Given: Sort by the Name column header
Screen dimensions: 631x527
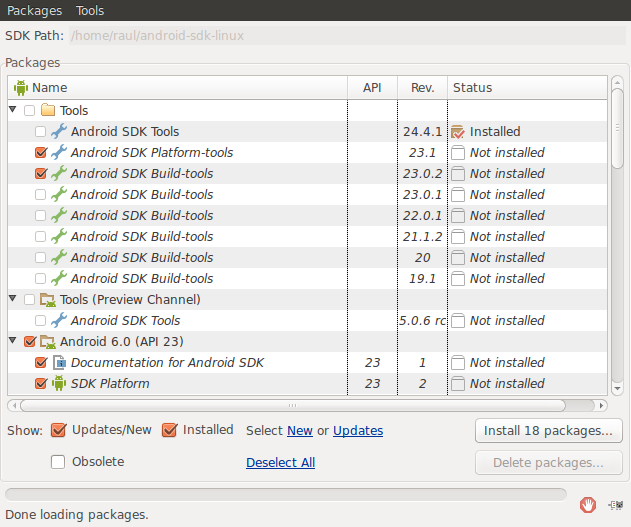Looking at the screenshot, I should click(x=177, y=87).
